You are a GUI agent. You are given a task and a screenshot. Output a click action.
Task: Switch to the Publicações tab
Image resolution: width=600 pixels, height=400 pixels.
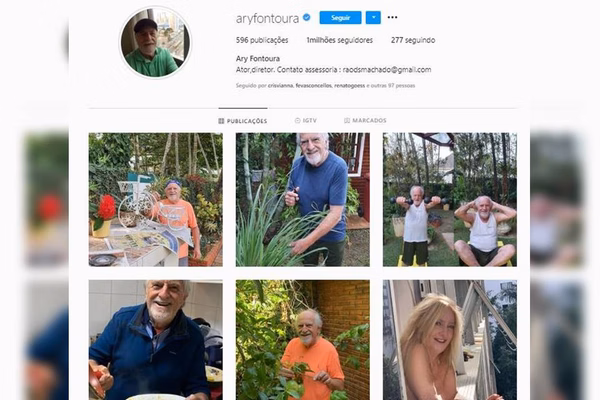[x=243, y=121]
